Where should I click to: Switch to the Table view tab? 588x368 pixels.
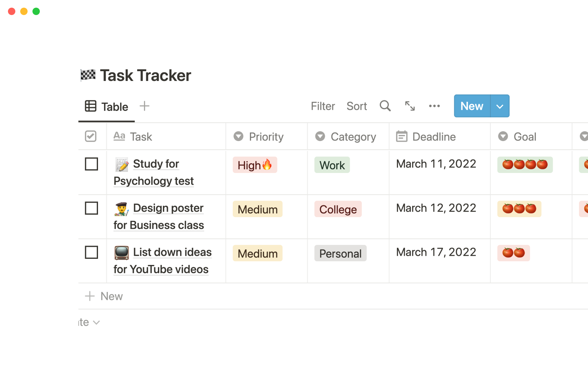[107, 107]
